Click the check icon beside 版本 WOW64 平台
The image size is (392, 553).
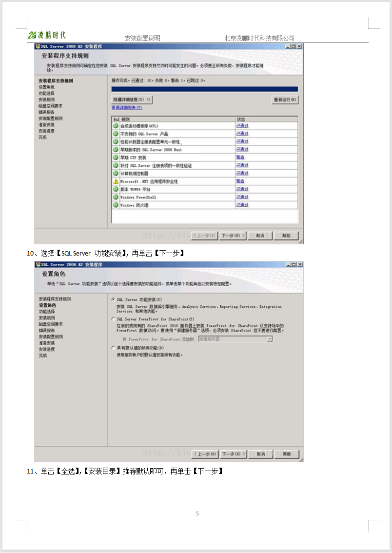coord(116,189)
